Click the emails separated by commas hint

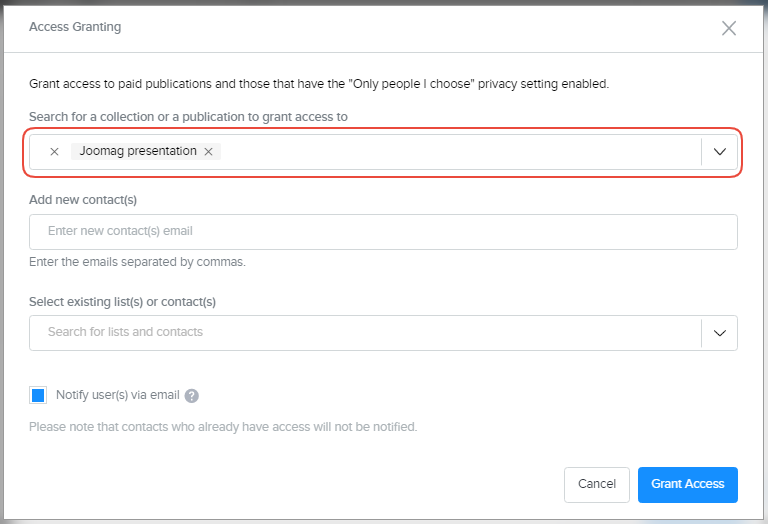tap(137, 262)
